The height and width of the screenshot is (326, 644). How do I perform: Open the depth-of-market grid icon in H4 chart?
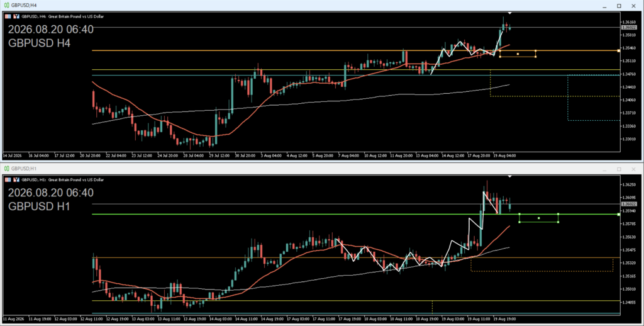[x=8, y=16]
